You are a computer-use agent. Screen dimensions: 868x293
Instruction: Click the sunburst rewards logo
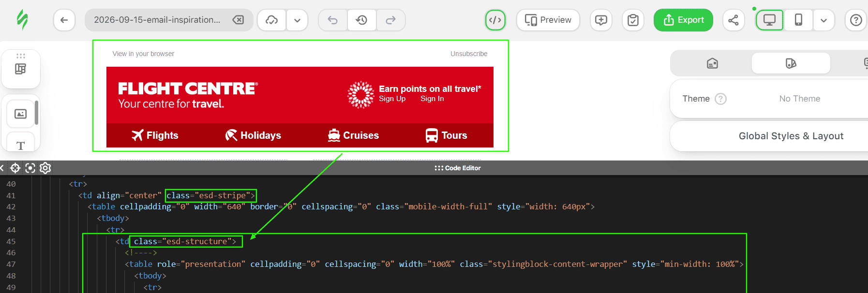[x=361, y=95]
